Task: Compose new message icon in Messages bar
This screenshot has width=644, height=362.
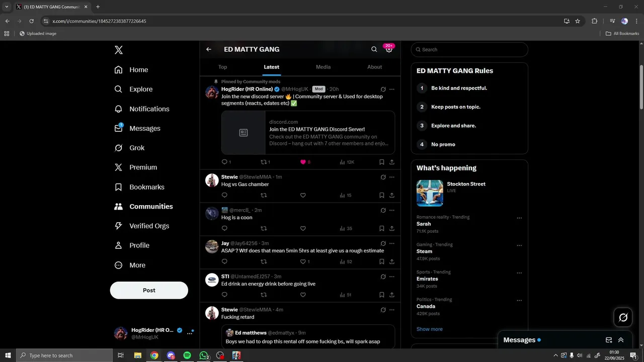Action: (609, 340)
